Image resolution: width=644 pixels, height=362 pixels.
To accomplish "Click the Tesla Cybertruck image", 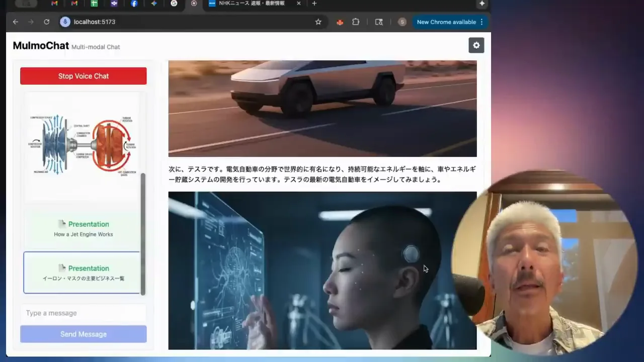I will click(323, 109).
